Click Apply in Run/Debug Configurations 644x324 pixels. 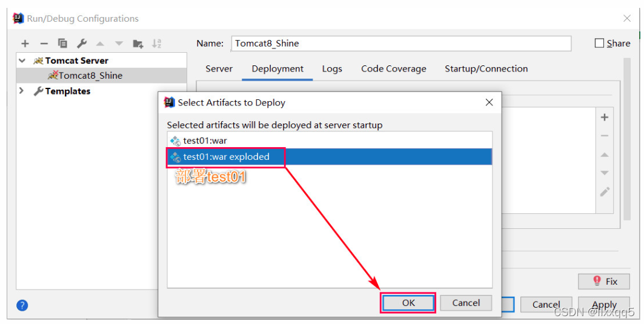604,305
